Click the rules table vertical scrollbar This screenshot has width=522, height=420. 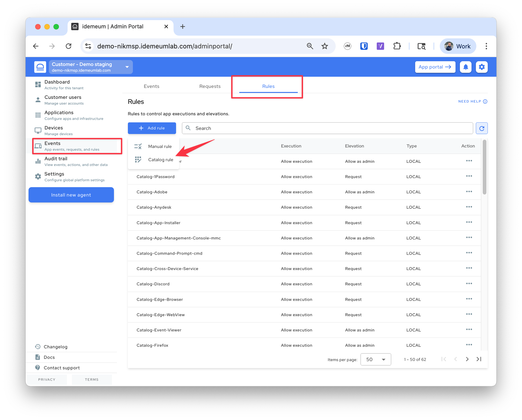click(x=484, y=167)
